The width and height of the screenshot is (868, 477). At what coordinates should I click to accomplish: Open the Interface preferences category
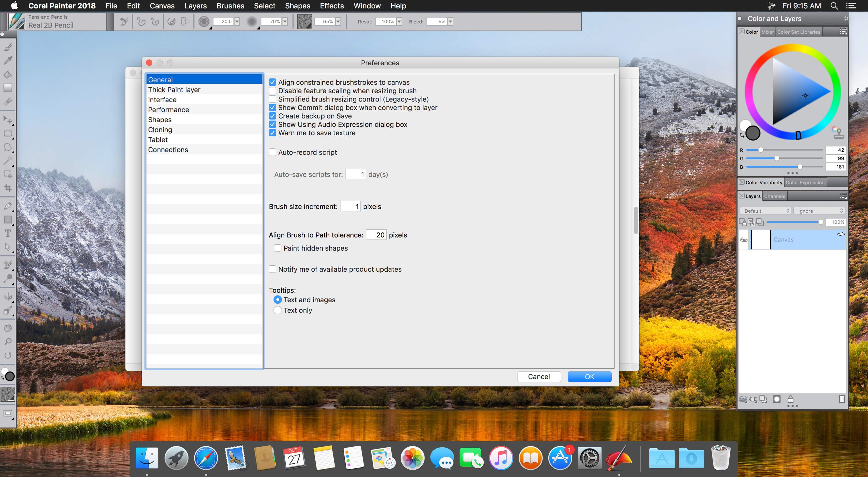204,100
